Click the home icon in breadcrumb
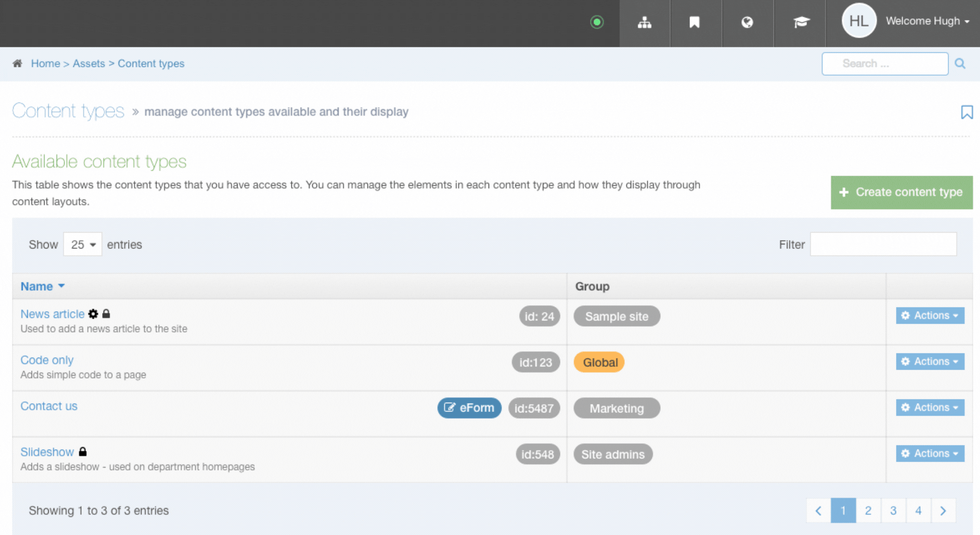Viewport: 980px width, 535px height. pos(18,63)
